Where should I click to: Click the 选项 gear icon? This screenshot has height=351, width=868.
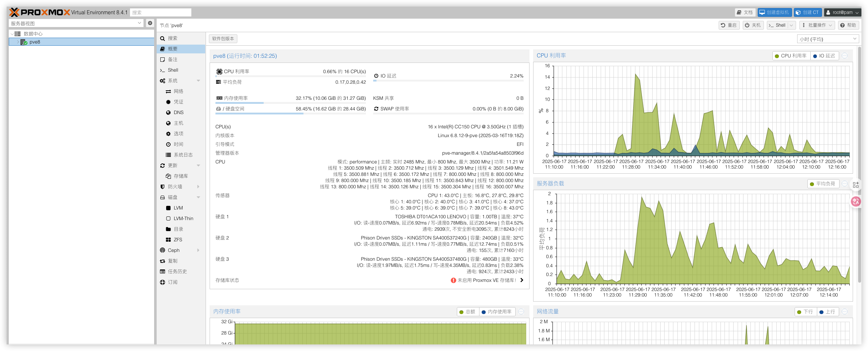click(168, 134)
